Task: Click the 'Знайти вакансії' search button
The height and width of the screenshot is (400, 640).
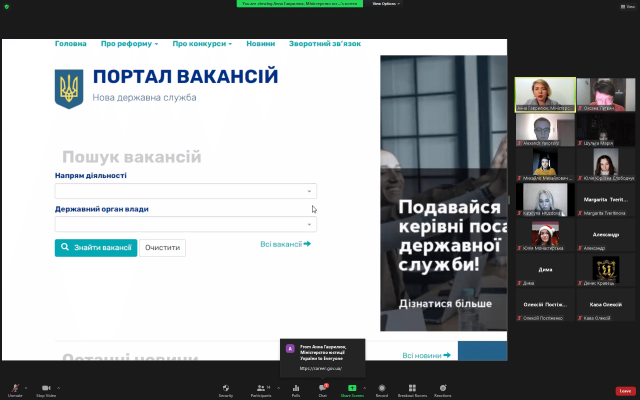Action: pos(95,248)
